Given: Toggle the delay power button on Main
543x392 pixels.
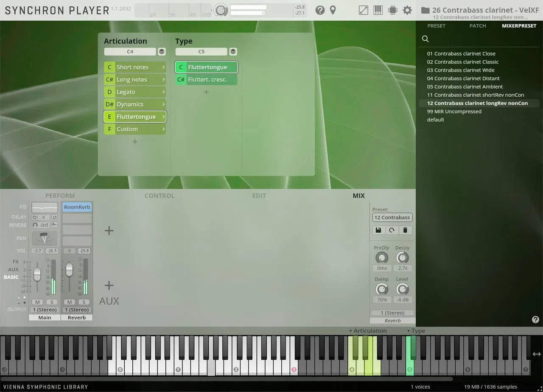Looking at the screenshot, I should (35, 217).
